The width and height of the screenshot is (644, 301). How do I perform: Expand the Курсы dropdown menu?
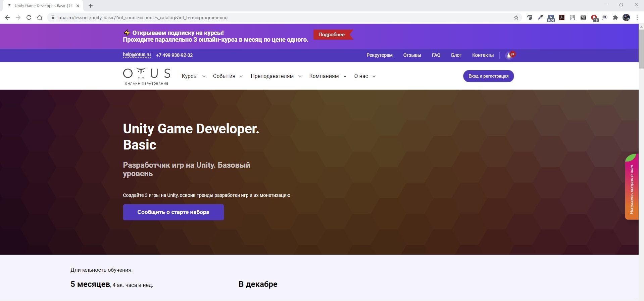point(193,76)
